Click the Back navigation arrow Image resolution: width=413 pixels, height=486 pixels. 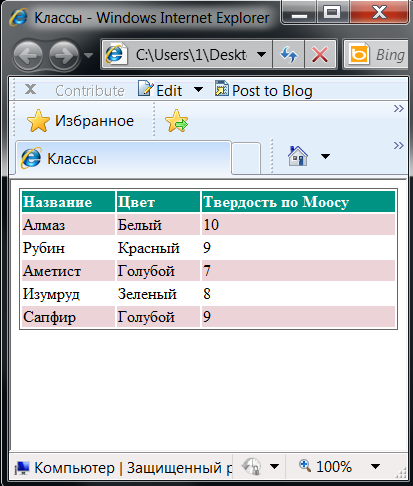pos(28,55)
